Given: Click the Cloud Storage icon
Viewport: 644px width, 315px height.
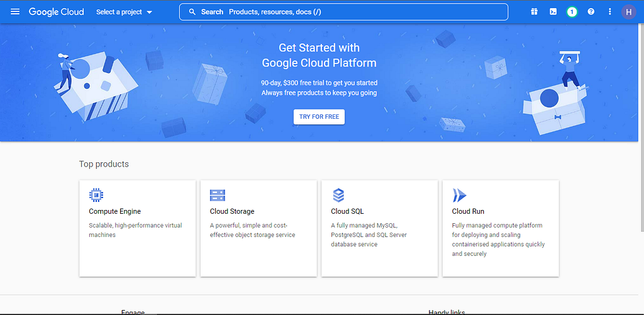Looking at the screenshot, I should coord(217,195).
